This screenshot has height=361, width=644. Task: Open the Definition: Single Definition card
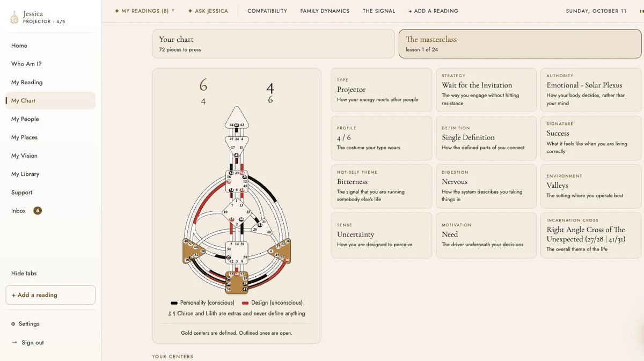[486, 138]
